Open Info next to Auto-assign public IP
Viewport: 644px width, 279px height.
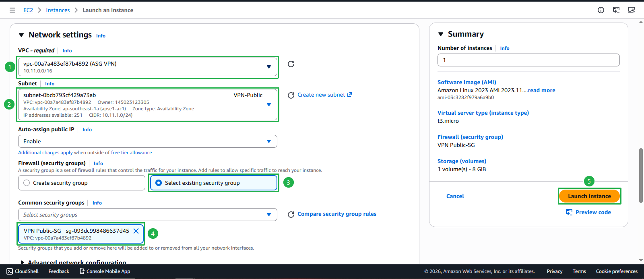coord(87,130)
